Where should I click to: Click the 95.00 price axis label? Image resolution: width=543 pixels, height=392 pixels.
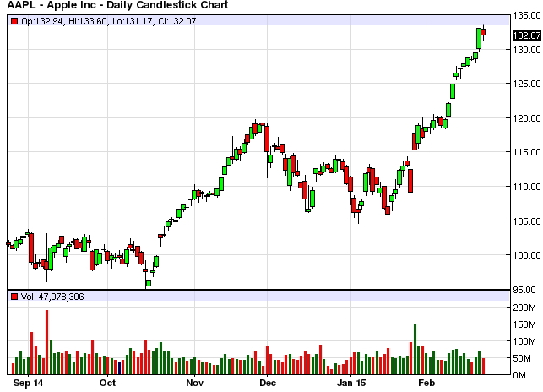click(x=524, y=290)
